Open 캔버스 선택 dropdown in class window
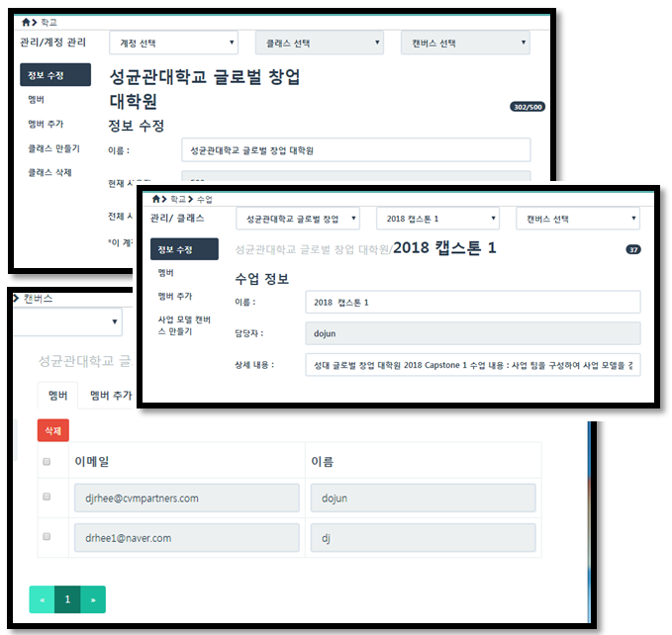The image size is (672, 635). [578, 219]
